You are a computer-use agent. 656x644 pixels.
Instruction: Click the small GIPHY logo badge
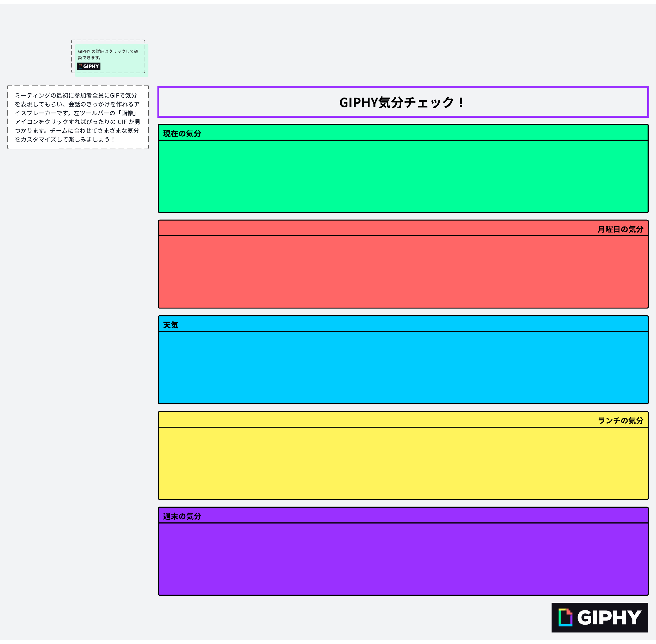89,66
